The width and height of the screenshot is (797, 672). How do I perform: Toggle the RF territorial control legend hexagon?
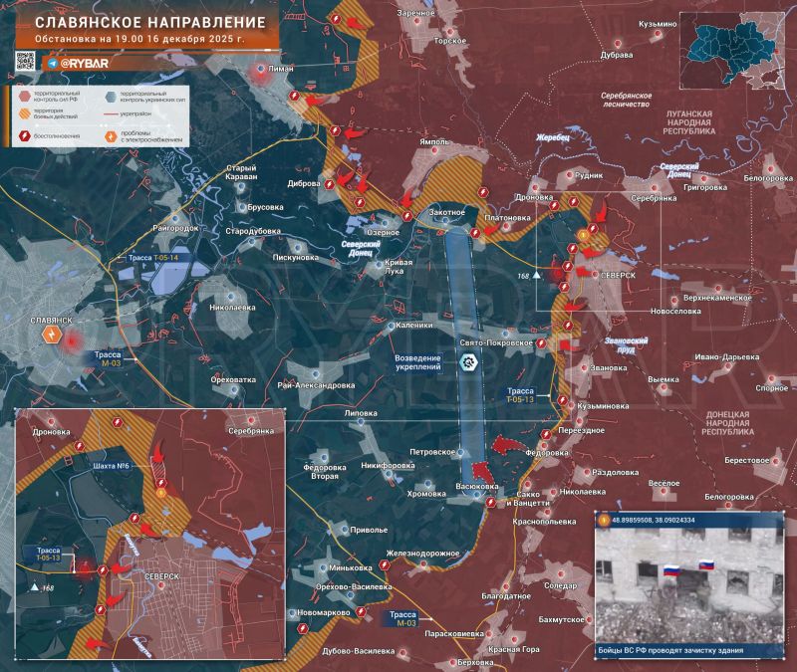click(24, 96)
